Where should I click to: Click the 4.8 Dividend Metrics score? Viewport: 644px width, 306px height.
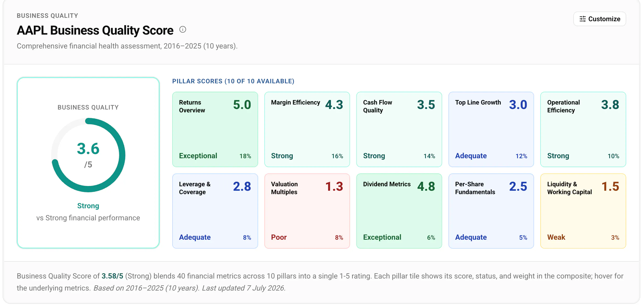(426, 187)
